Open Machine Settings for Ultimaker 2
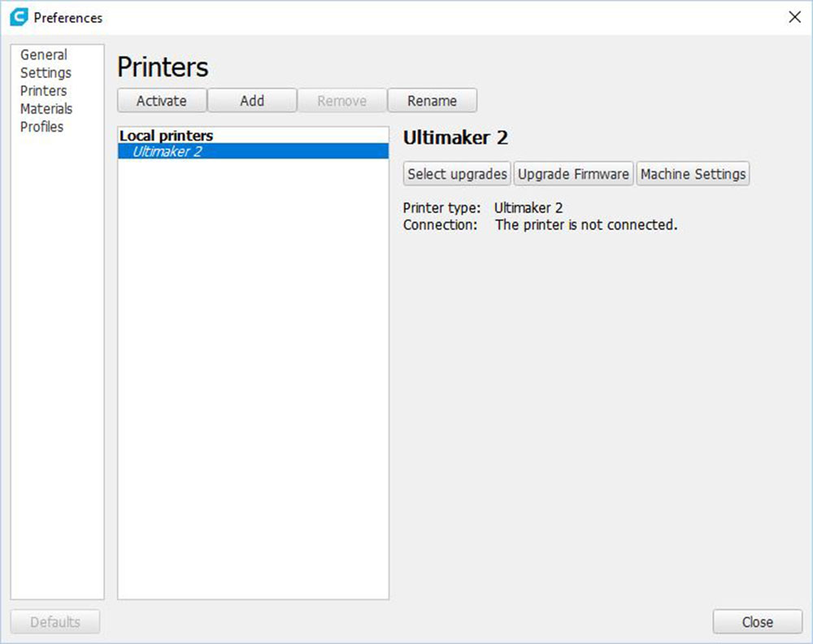Screen dimensions: 813x644 pos(693,174)
